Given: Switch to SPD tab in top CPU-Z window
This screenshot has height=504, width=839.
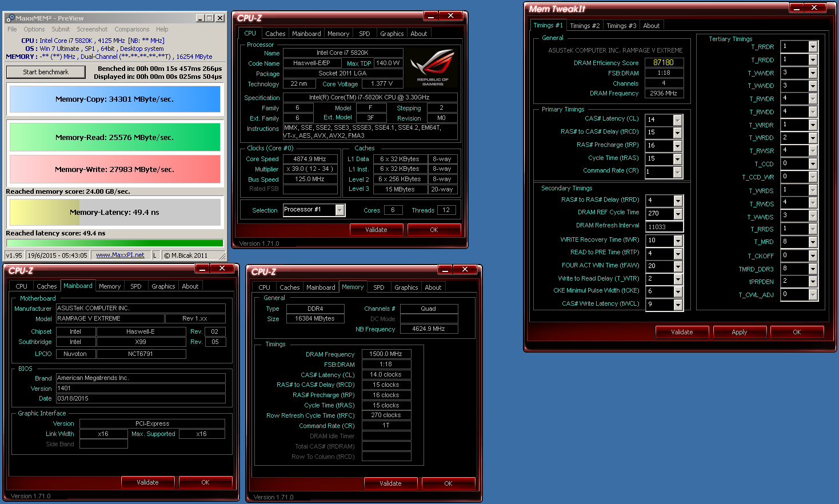Looking at the screenshot, I should [365, 34].
